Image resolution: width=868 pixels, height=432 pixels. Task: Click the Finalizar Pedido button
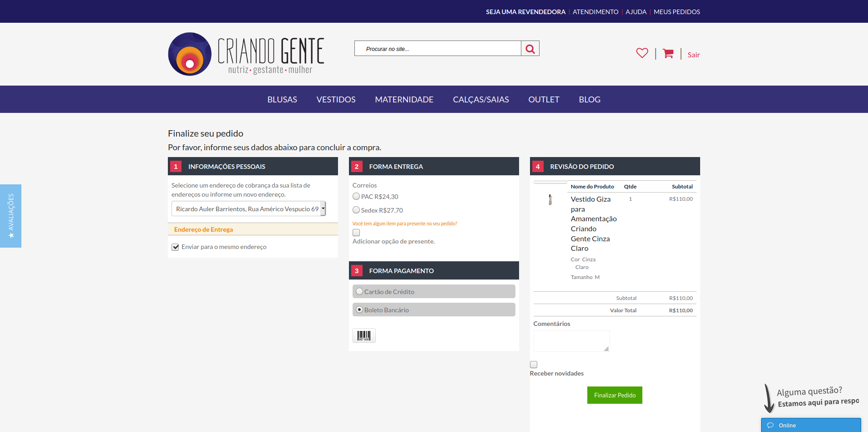[615, 395]
